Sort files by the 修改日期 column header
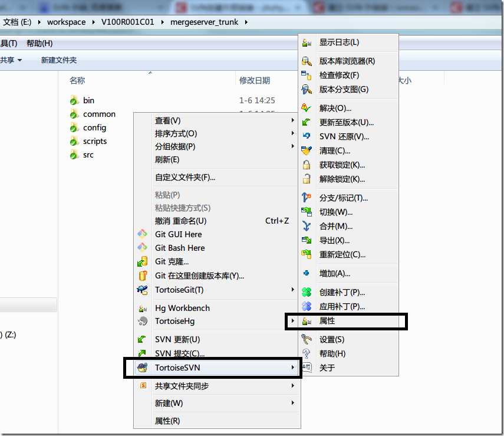Viewport: 504px width, 436px height. (x=255, y=80)
